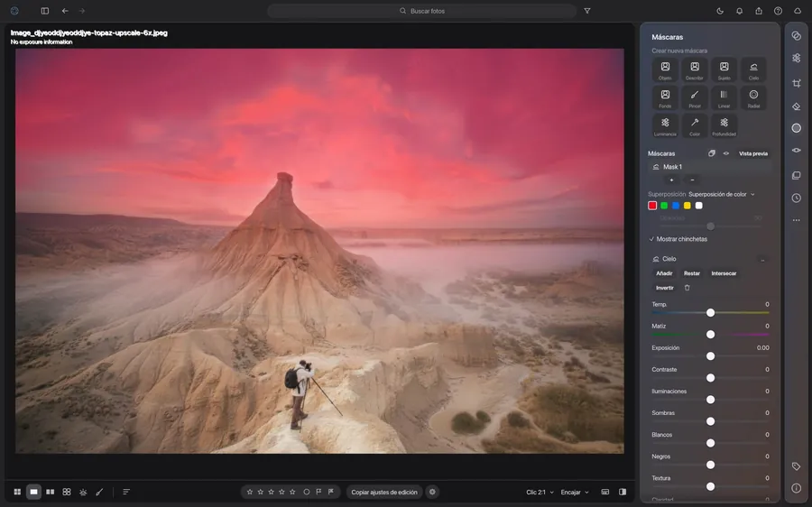Toggle the reject flag
The height and width of the screenshot is (507, 812).
coord(331,492)
